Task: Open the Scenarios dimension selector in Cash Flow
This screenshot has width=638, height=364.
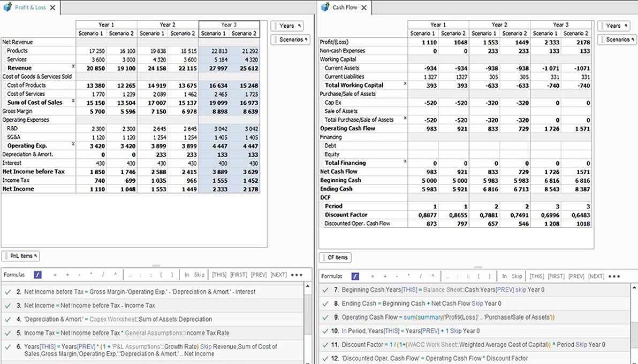Action: [616, 40]
